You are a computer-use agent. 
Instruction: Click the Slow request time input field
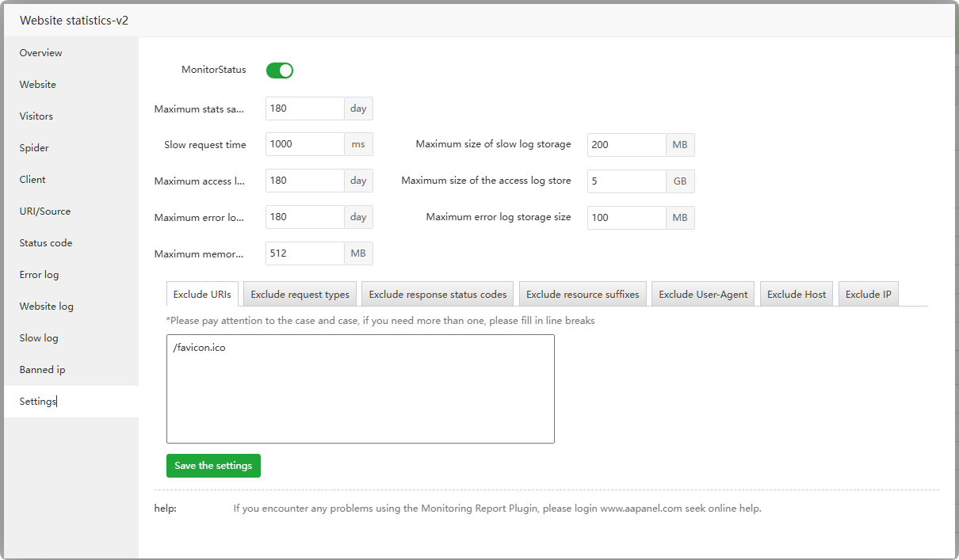click(x=304, y=144)
